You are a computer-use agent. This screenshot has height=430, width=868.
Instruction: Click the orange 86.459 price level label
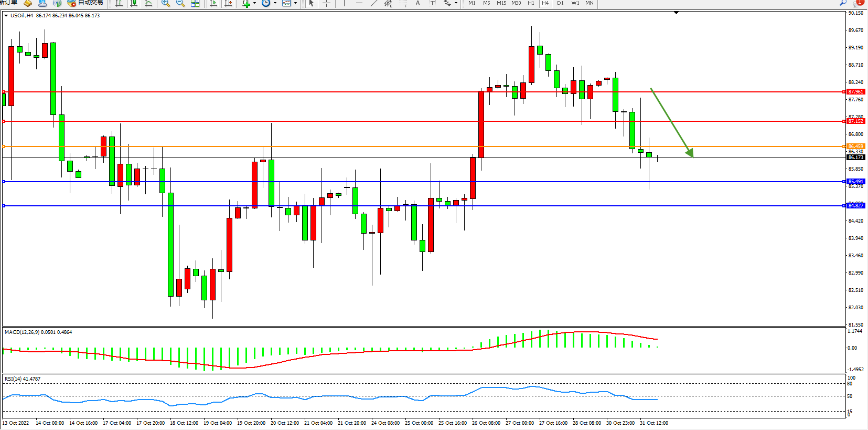(855, 146)
